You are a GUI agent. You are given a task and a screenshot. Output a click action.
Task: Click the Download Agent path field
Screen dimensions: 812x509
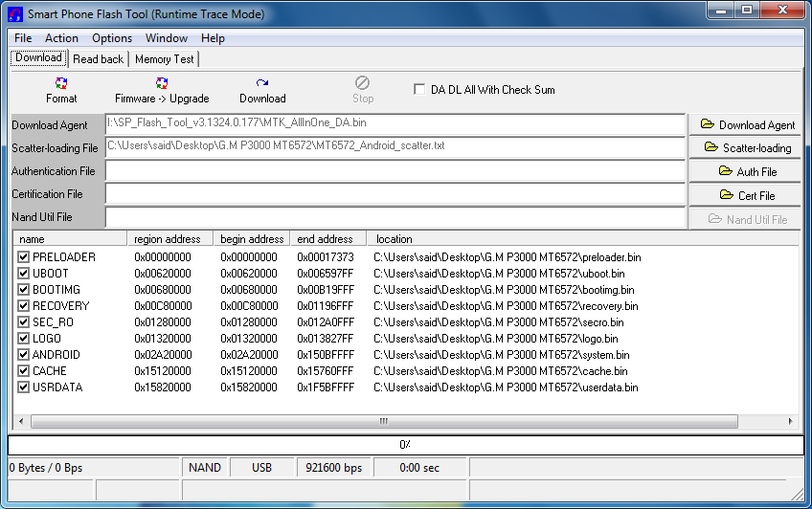(x=395, y=124)
